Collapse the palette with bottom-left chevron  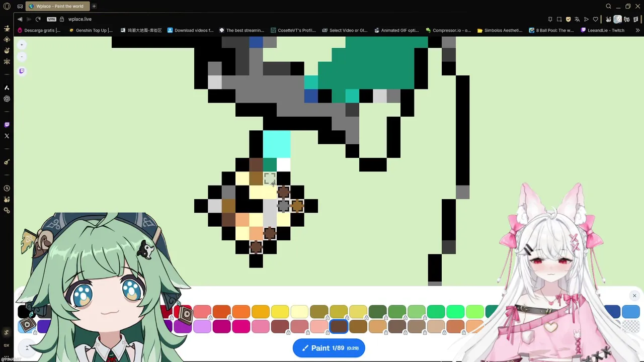[27, 347]
